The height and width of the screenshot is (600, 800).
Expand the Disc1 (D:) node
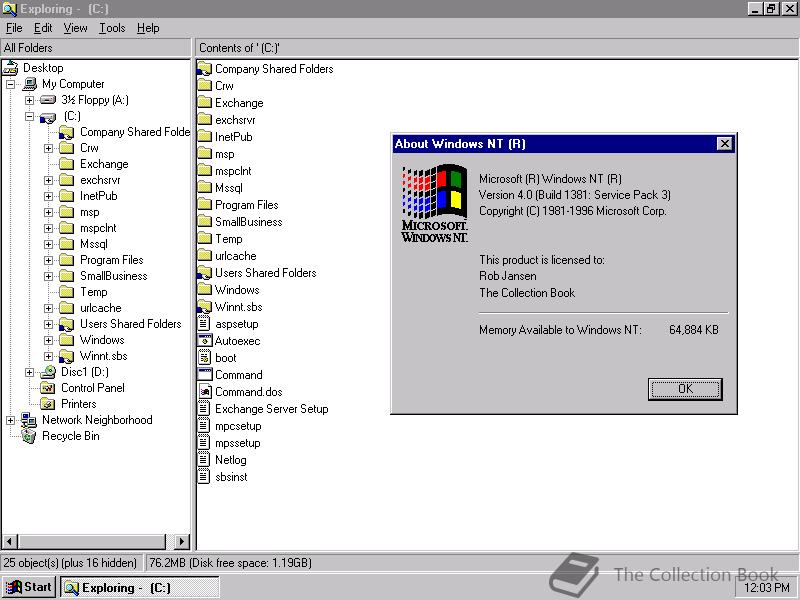click(x=30, y=372)
